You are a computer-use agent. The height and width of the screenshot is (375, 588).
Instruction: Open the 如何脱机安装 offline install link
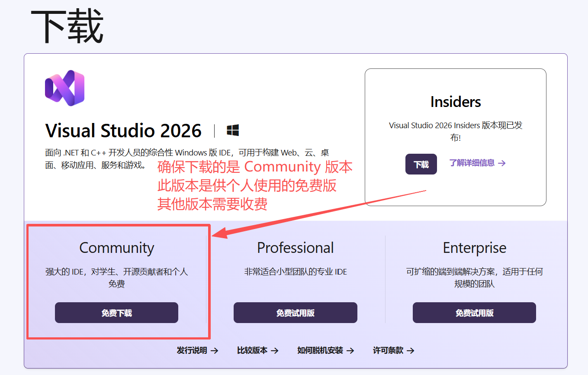(320, 350)
